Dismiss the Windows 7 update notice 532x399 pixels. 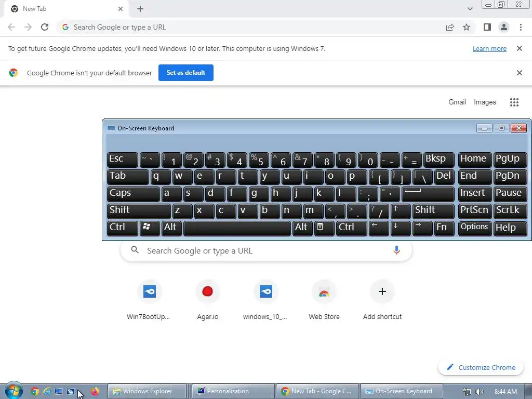point(519,48)
